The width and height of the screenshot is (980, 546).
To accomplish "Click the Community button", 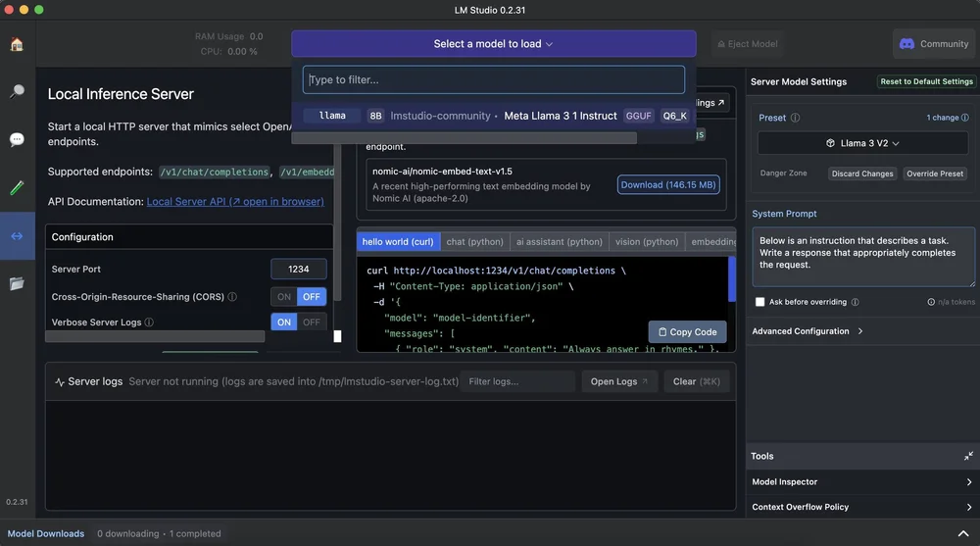I will click(934, 44).
